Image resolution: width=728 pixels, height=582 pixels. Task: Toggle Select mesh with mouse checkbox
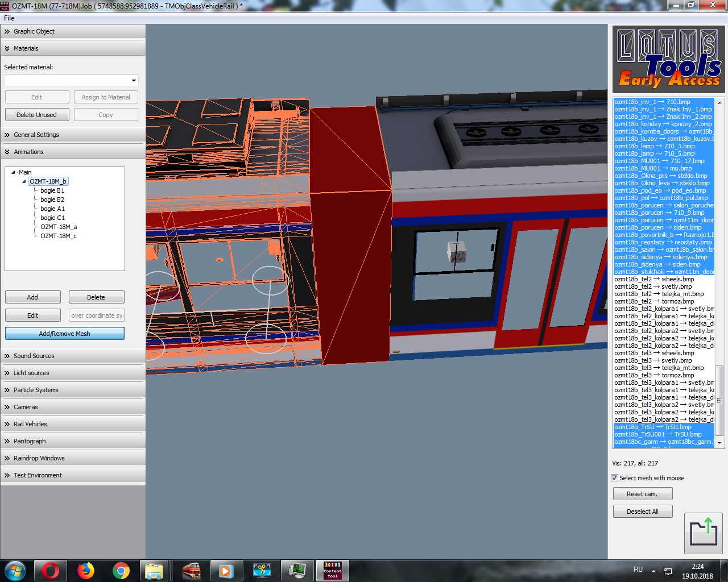(x=614, y=478)
